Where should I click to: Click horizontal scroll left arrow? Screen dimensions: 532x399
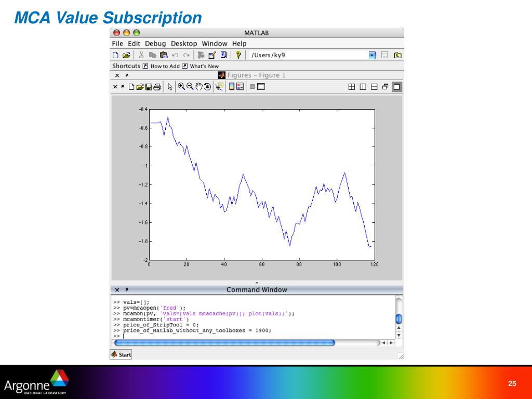[x=383, y=343]
